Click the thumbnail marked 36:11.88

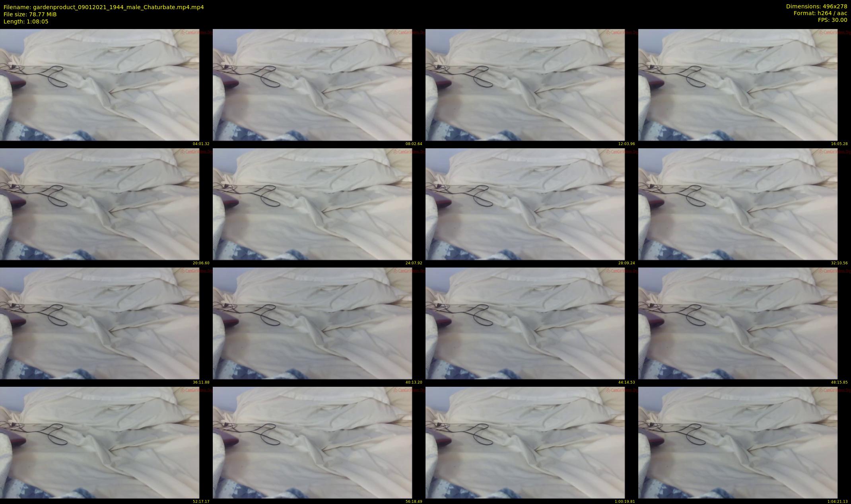point(99,323)
